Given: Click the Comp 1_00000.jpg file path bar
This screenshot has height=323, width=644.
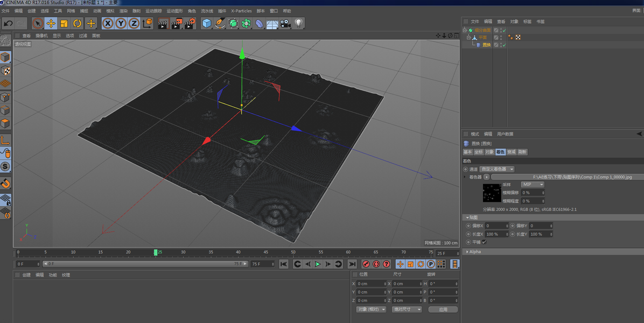Looking at the screenshot, I should pyautogui.click(x=568, y=177).
